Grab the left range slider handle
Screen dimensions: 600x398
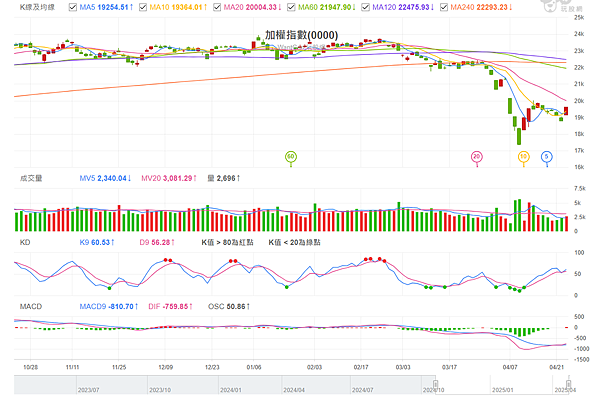[x=435, y=384]
